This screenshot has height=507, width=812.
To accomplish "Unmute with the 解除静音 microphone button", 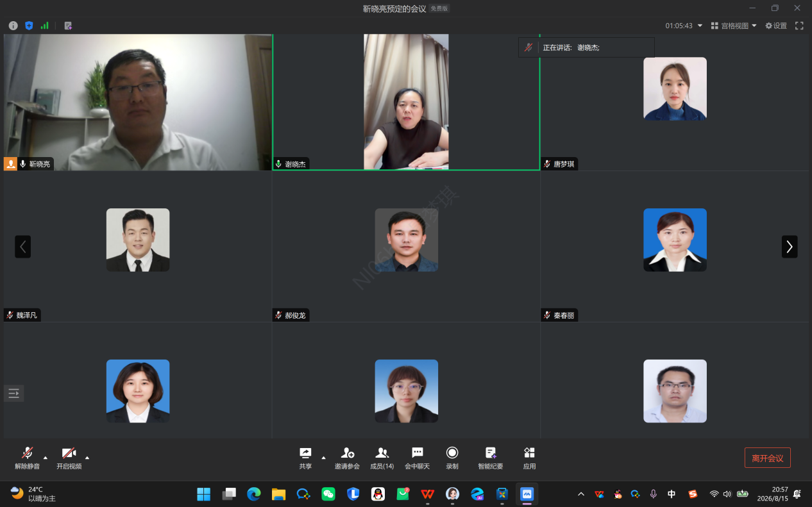I will point(28,458).
